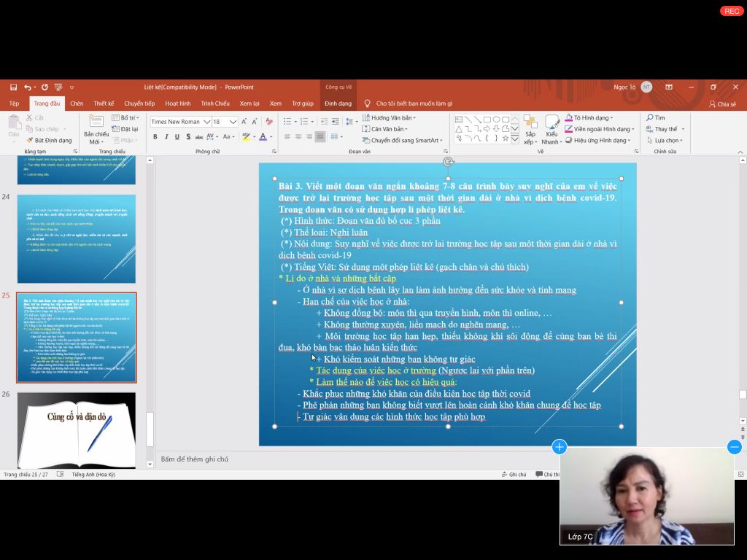Switch to the Trình Chiếu tab
Image resolution: width=747 pixels, height=560 pixels.
pos(215,104)
